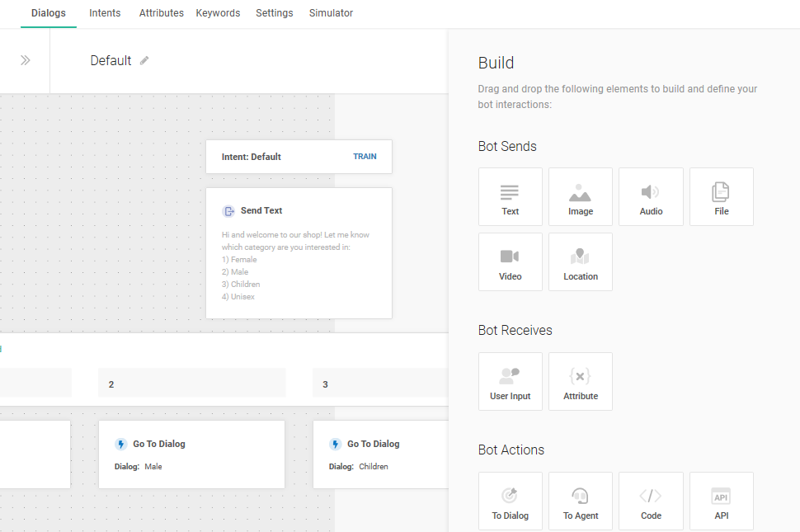The height and width of the screenshot is (532, 800).
Task: Pick the Attribute element under Bot Receives
Action: coord(580,382)
